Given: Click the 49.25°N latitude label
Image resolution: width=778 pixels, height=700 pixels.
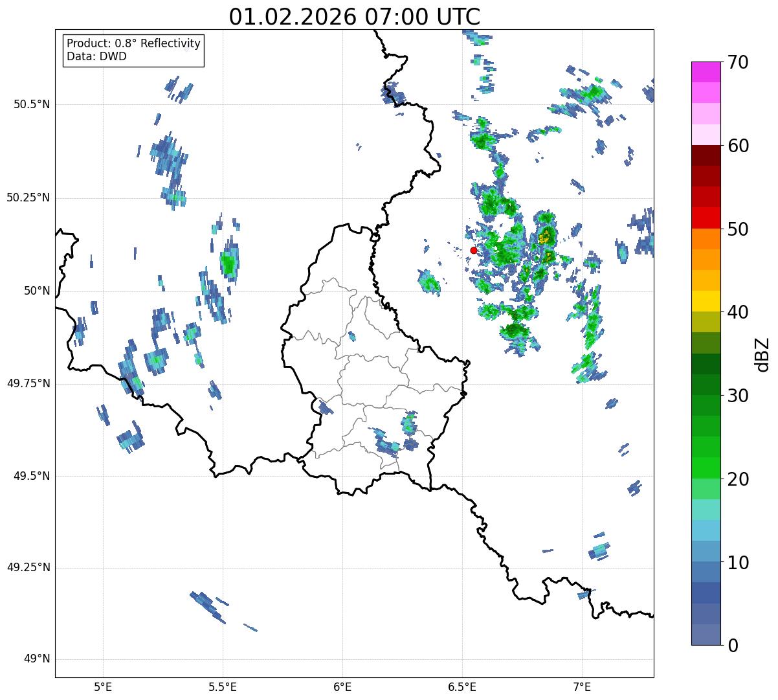Looking at the screenshot, I should (x=28, y=567).
